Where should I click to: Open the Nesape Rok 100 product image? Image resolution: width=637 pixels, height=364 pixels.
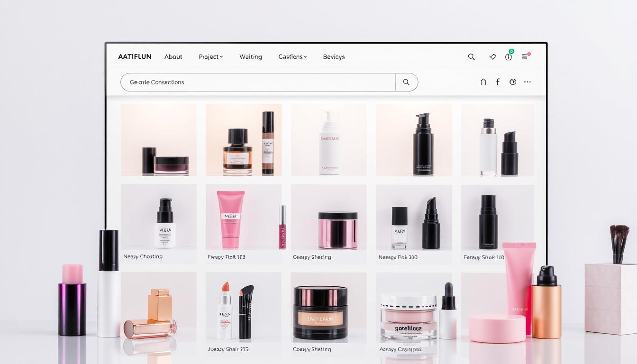tap(414, 217)
